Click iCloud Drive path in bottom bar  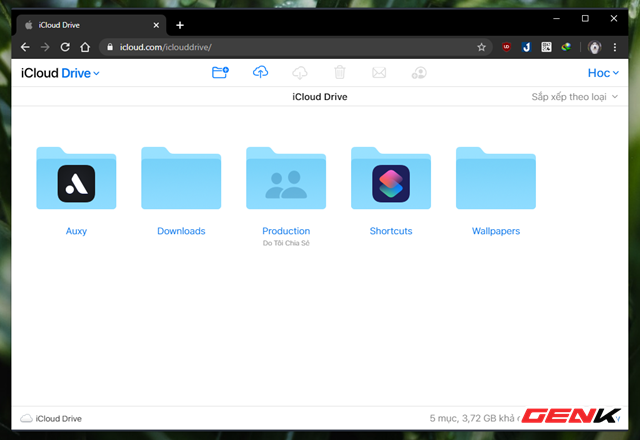pos(59,419)
